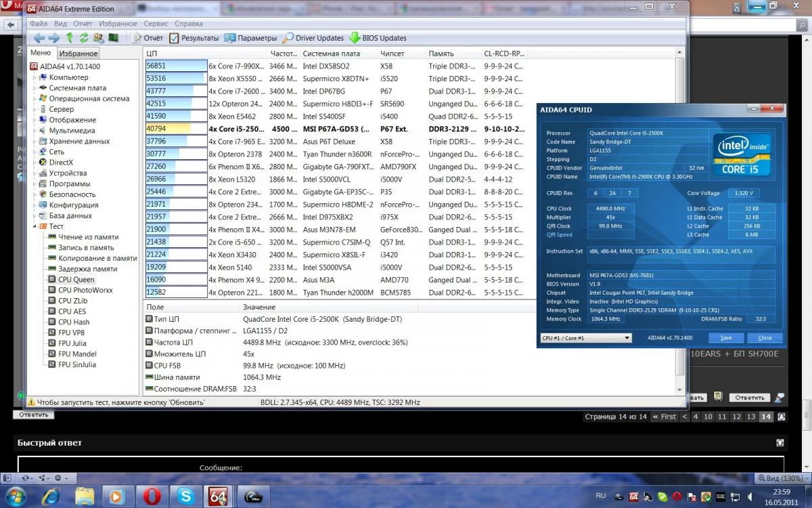Open the Opera browser from the taskbar

[152, 496]
